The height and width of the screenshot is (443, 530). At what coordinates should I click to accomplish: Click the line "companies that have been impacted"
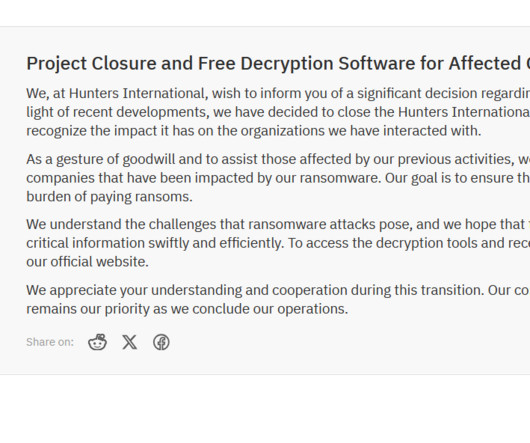278,178
